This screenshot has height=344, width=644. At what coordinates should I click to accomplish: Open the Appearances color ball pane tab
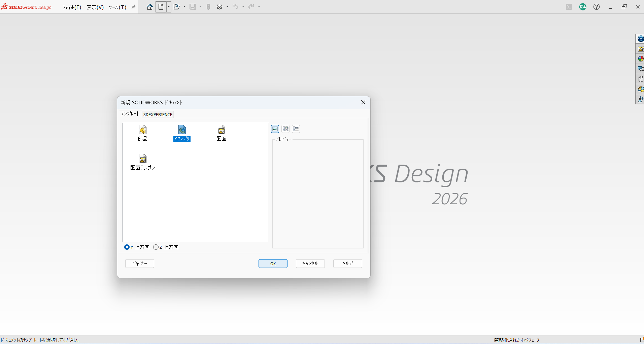(640, 59)
